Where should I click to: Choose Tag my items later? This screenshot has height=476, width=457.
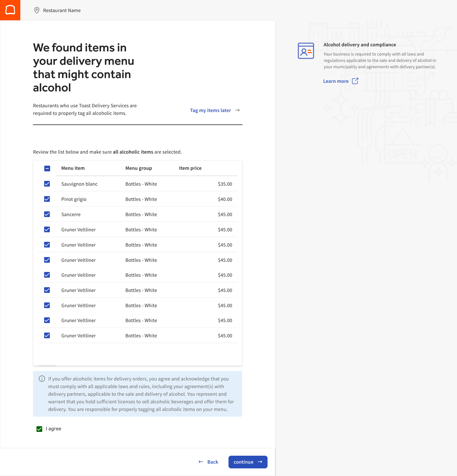pos(210,110)
